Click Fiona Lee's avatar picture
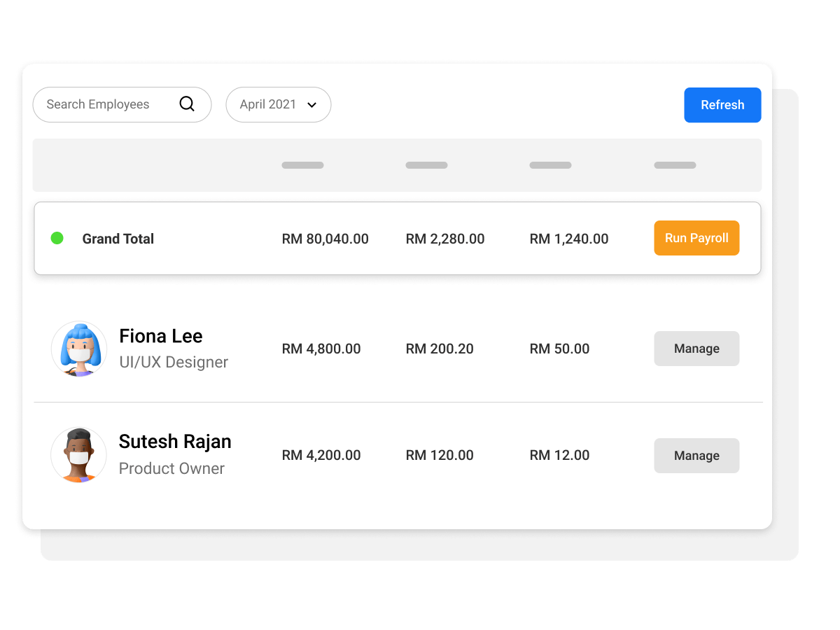 pos(79,349)
